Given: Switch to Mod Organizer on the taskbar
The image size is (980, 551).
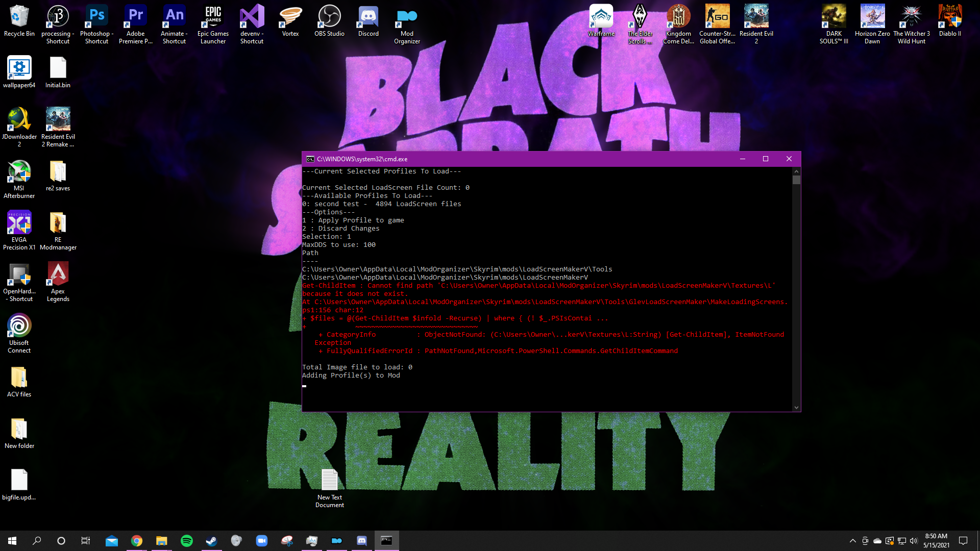Looking at the screenshot, I should tap(336, 541).
